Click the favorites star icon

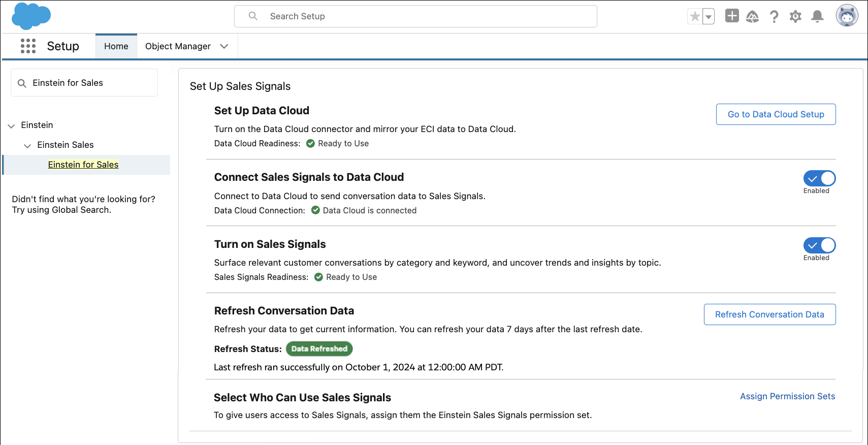pos(695,17)
